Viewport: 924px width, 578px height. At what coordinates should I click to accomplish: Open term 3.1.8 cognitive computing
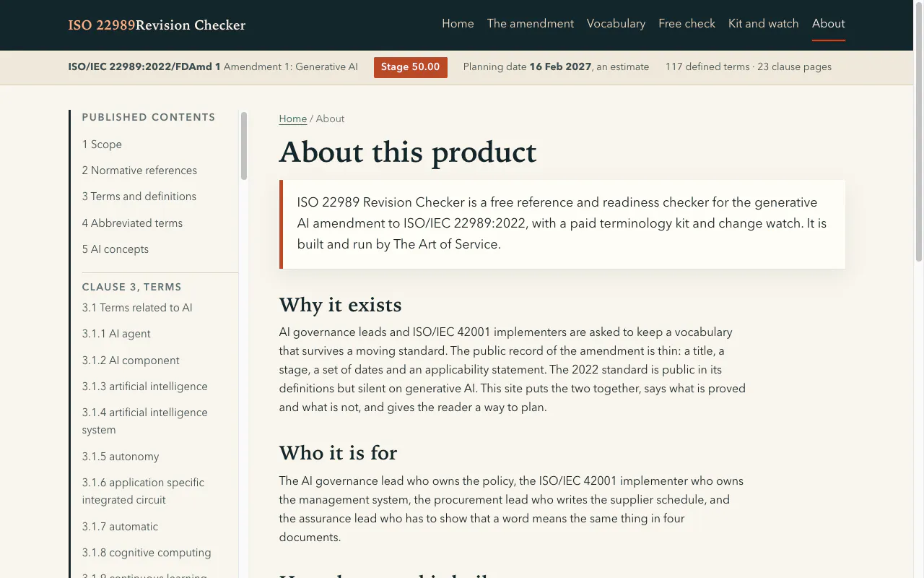(147, 553)
